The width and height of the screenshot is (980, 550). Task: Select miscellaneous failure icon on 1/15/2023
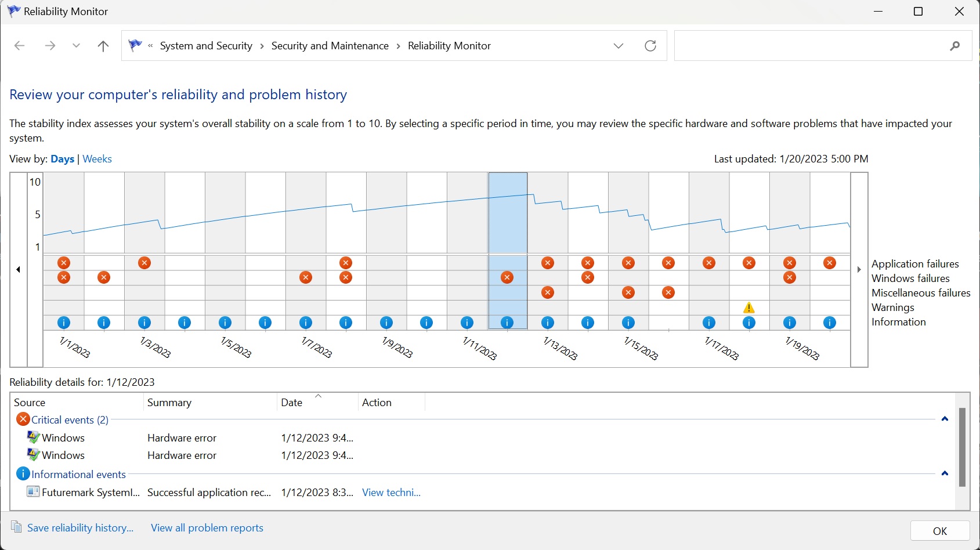click(628, 292)
